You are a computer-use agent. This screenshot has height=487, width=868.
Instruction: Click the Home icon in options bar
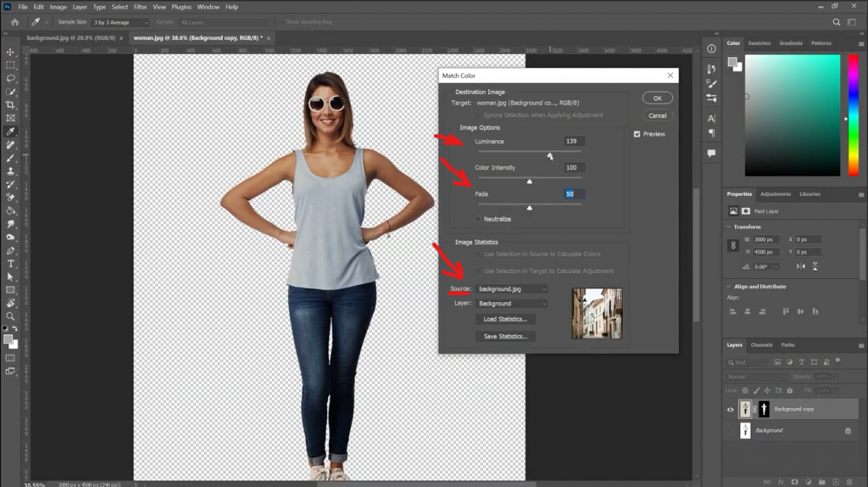click(15, 22)
